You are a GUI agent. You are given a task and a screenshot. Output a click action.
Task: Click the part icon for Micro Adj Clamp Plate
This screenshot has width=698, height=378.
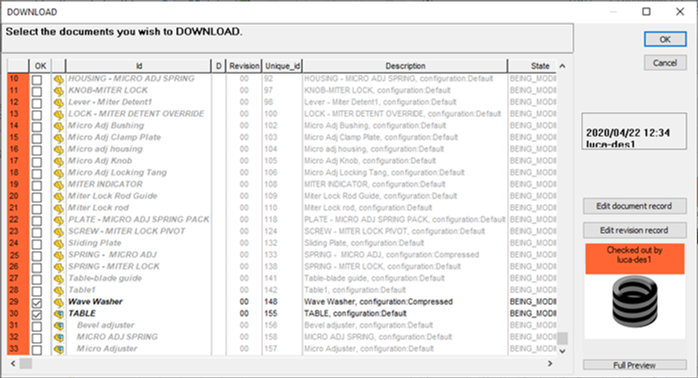pyautogui.click(x=58, y=138)
